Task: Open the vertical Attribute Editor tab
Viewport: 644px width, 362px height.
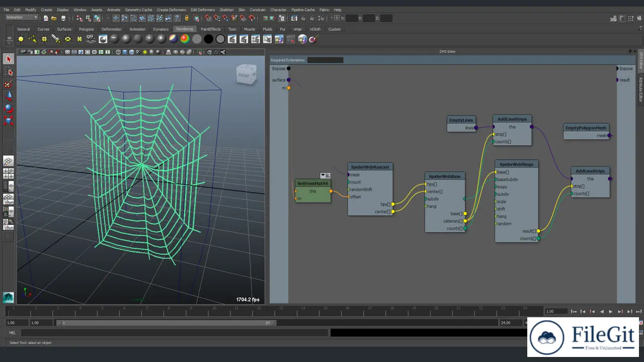Action: point(641,89)
